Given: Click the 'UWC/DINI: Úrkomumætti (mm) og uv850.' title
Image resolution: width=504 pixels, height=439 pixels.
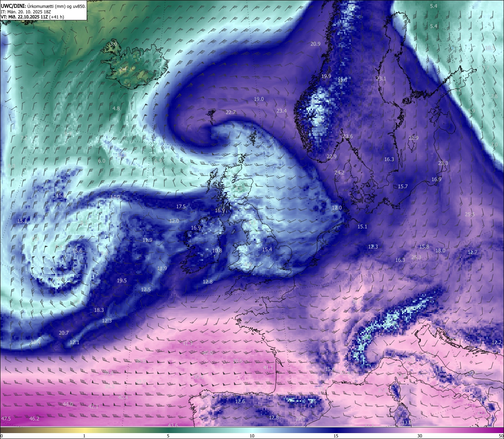Looking at the screenshot, I should 43,6.
